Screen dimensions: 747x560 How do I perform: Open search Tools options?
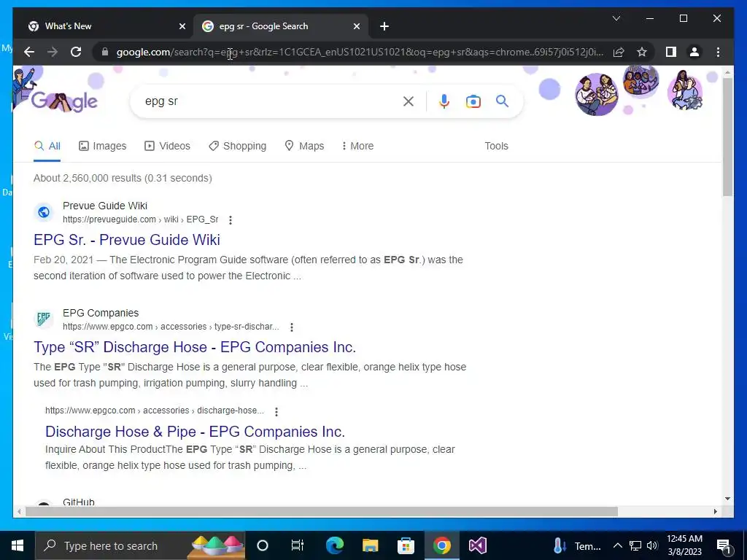click(x=496, y=146)
